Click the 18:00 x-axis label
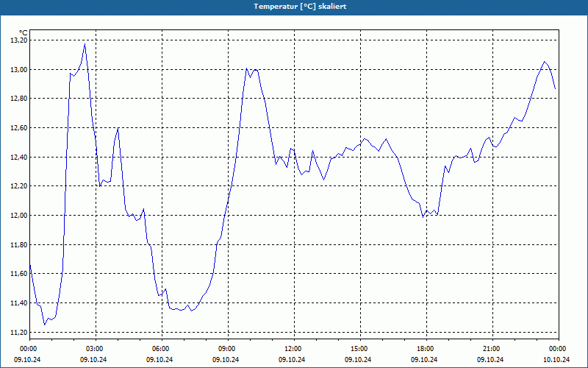The image size is (588, 368). point(426,348)
